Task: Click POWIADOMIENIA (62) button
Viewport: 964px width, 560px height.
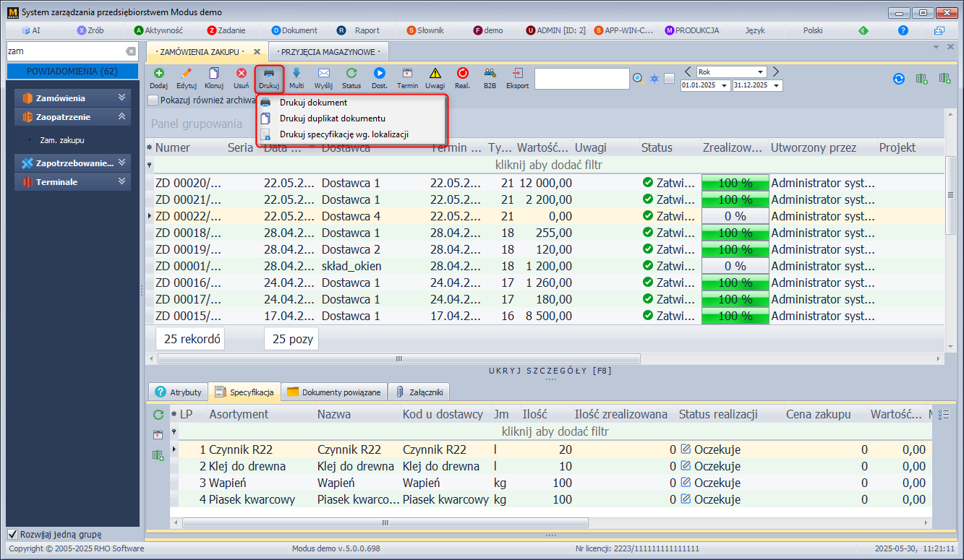Action: 72,72
